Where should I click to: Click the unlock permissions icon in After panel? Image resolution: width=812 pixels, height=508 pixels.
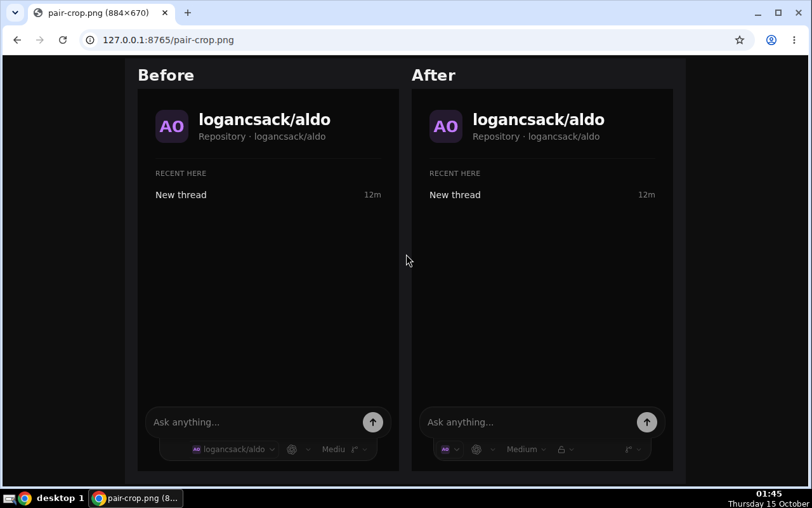pyautogui.click(x=561, y=450)
